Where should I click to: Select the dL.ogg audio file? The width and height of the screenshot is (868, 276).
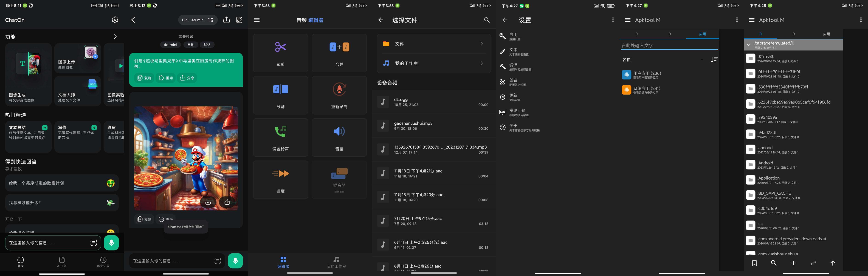(434, 102)
